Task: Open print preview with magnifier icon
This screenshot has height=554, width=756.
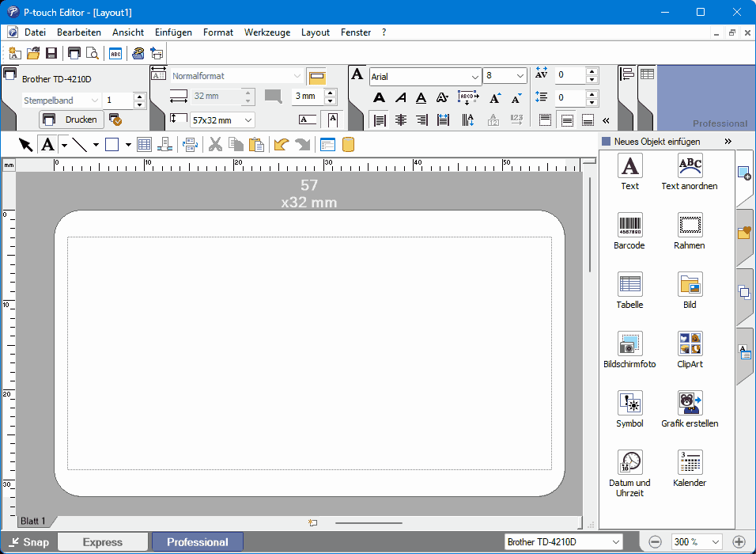Action: coord(92,53)
